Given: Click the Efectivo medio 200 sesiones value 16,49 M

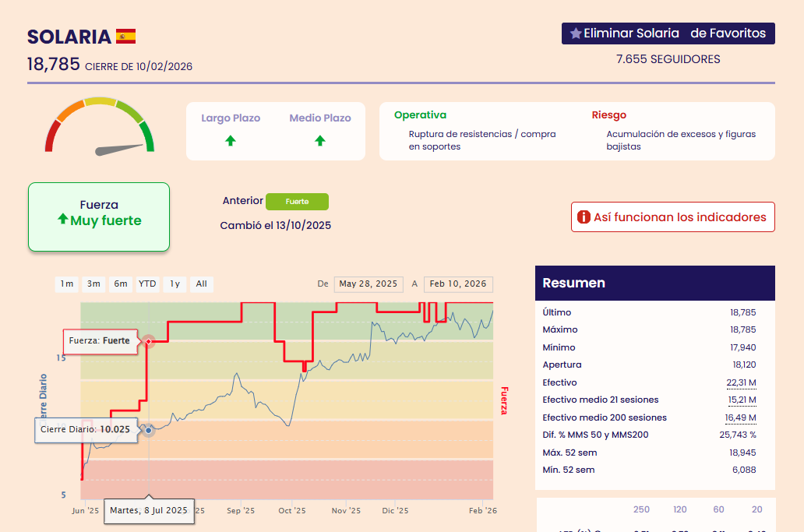Looking at the screenshot, I should point(740,417).
